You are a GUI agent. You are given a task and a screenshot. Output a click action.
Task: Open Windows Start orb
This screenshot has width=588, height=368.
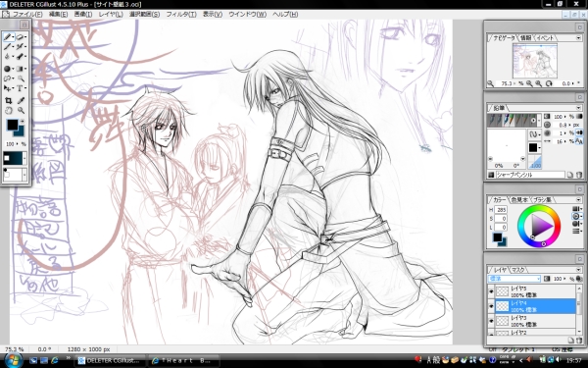13,360
